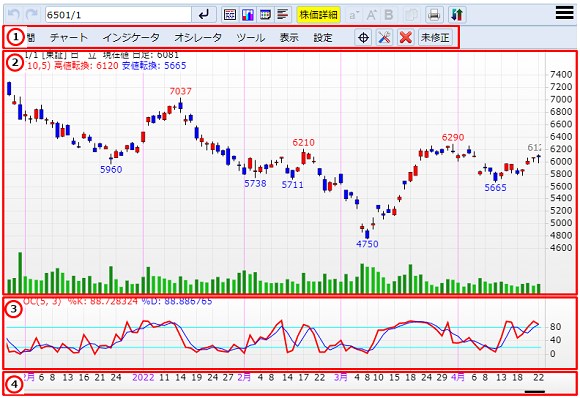Activate the crosshair cursor icon
Image resolution: width=580 pixels, height=398 pixels.
[363, 37]
